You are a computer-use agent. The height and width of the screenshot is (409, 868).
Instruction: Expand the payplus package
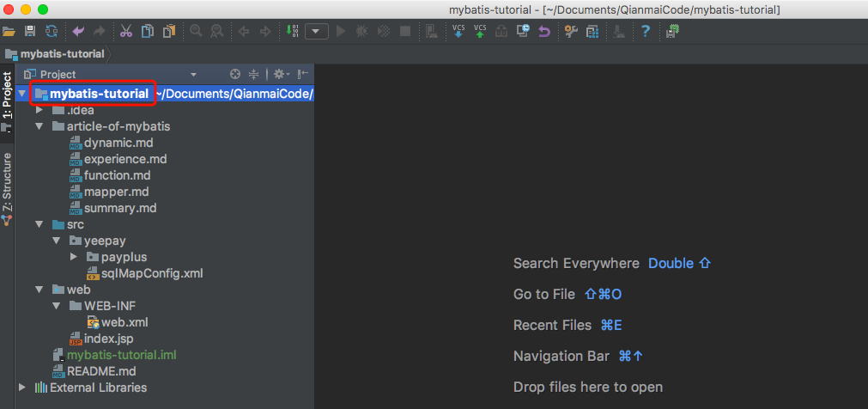[74, 257]
